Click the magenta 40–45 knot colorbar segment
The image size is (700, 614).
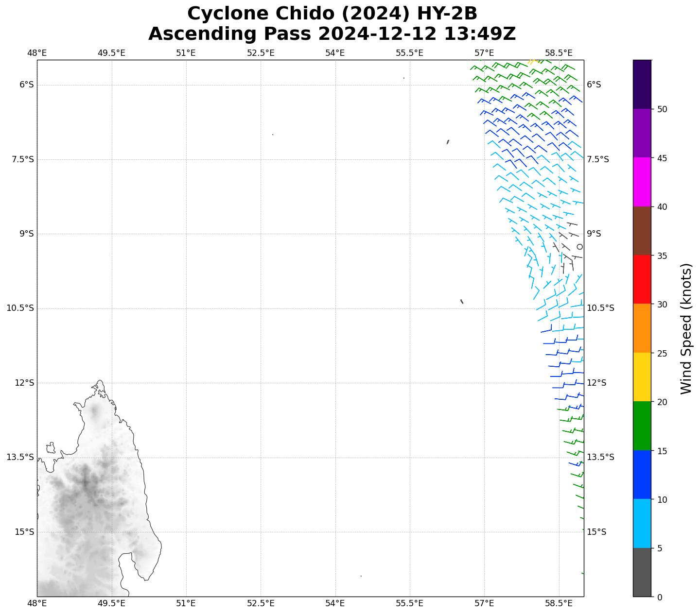pyautogui.click(x=642, y=182)
